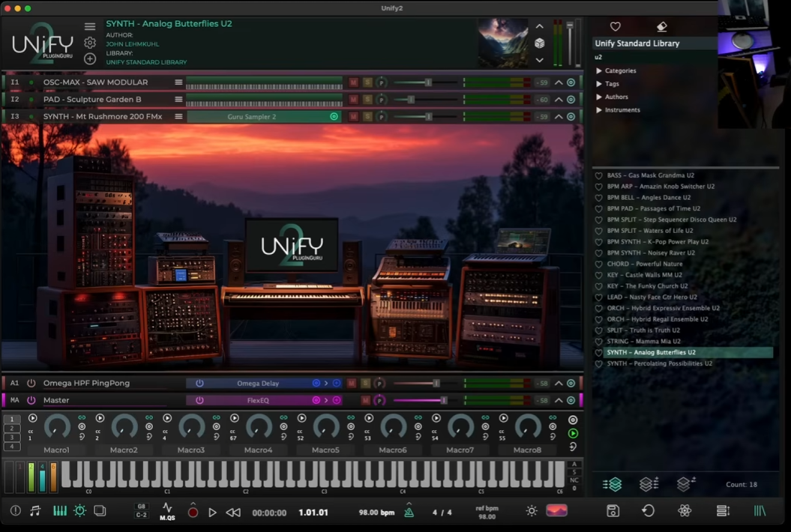Expand the Tags filter
This screenshot has width=791, height=532.
pyautogui.click(x=599, y=84)
